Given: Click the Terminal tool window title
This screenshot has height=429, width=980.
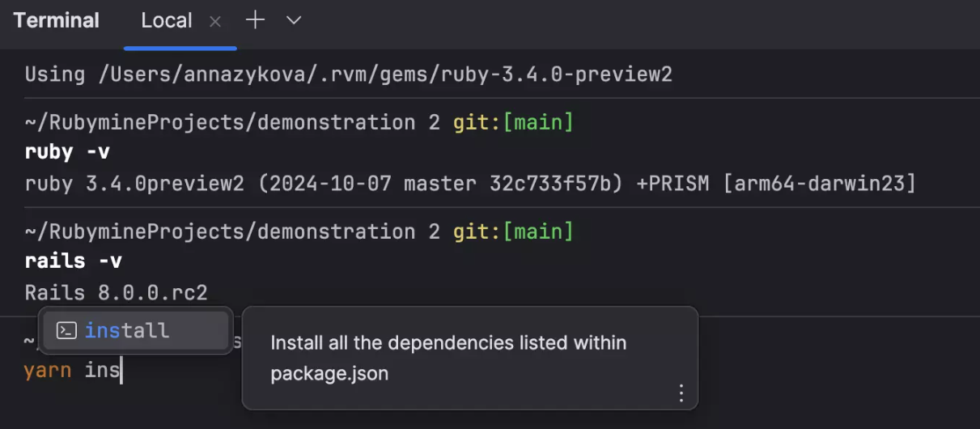Looking at the screenshot, I should pos(56,21).
